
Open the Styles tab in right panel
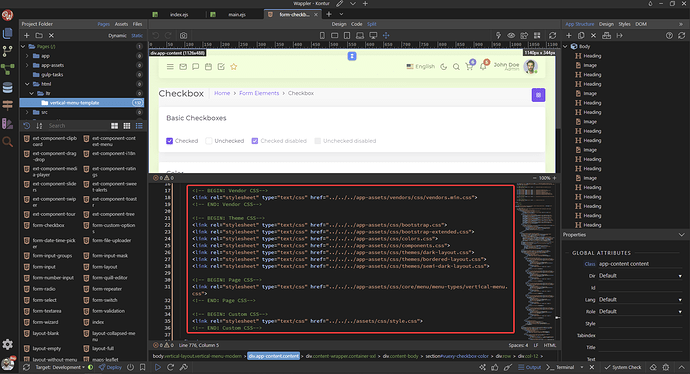click(x=624, y=24)
